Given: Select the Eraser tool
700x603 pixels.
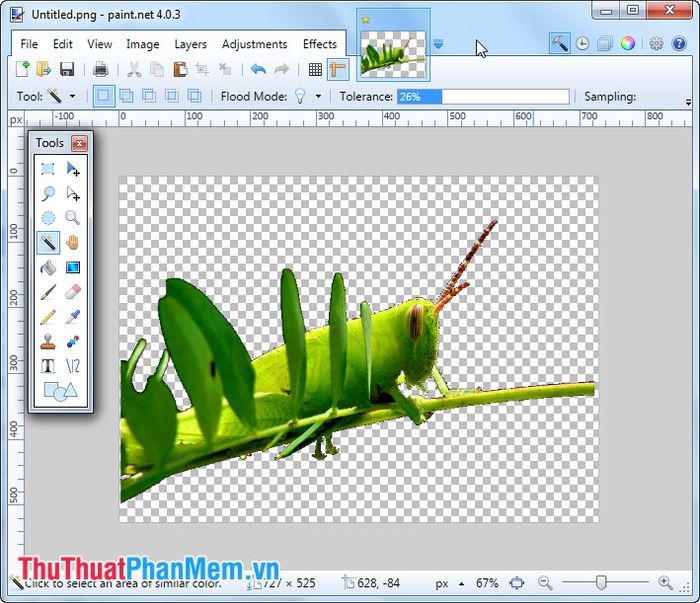Looking at the screenshot, I should coord(73,292).
